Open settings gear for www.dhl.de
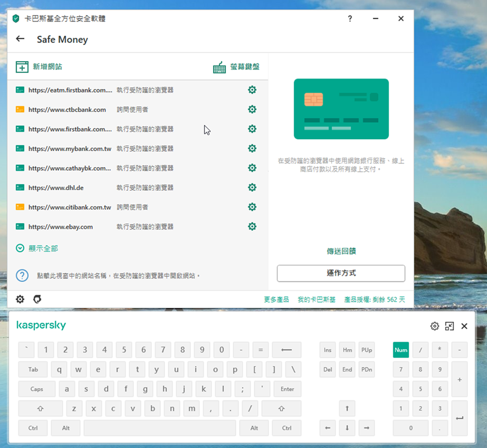The height and width of the screenshot is (448, 487). tap(252, 188)
